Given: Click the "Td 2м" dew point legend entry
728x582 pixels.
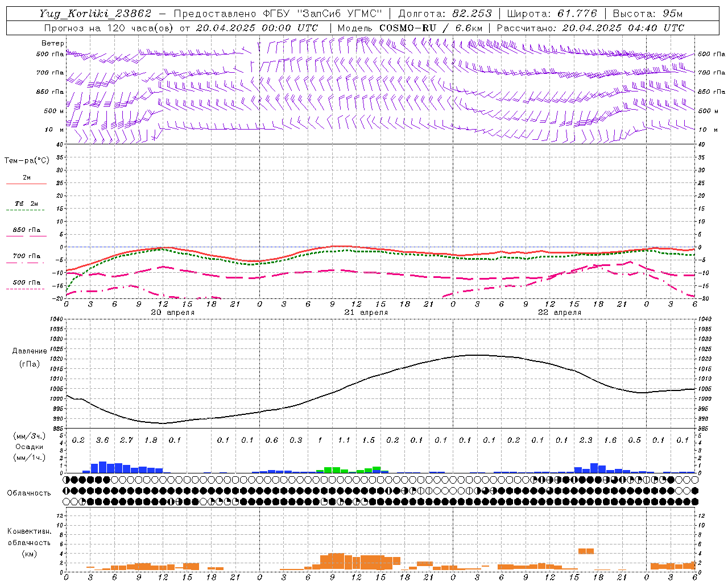Looking at the screenshot, I should click(26, 203).
